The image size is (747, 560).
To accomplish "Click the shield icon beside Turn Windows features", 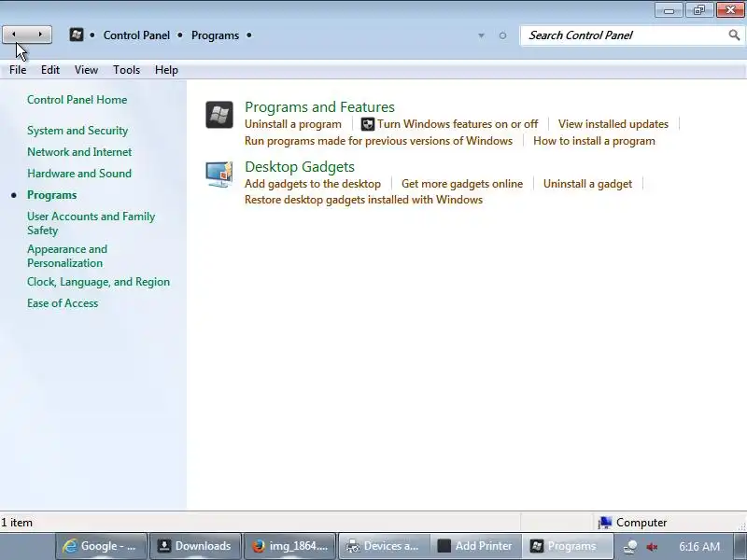I will 367,124.
